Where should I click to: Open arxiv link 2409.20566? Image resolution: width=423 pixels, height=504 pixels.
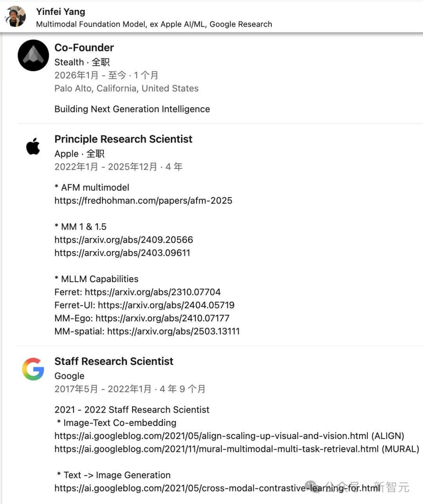[124, 240]
